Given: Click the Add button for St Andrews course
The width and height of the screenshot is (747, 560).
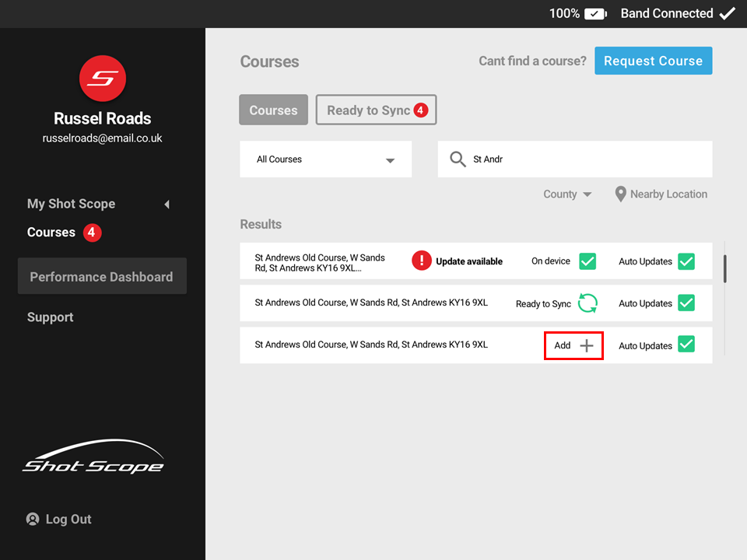Looking at the screenshot, I should pos(573,345).
